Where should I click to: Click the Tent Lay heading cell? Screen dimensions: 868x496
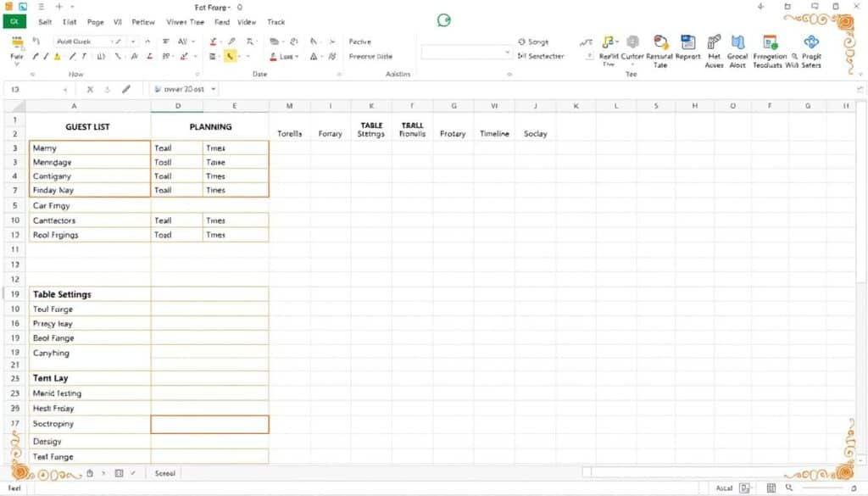click(88, 378)
